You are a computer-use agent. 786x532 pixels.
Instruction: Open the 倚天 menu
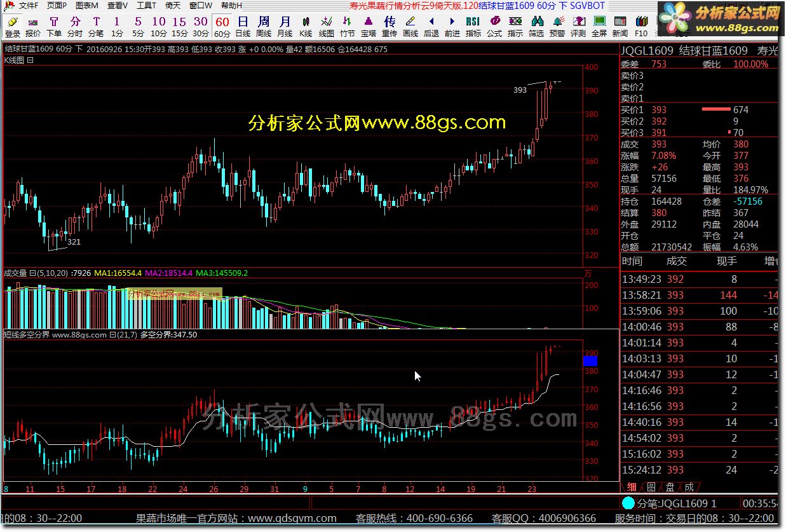point(173,6)
